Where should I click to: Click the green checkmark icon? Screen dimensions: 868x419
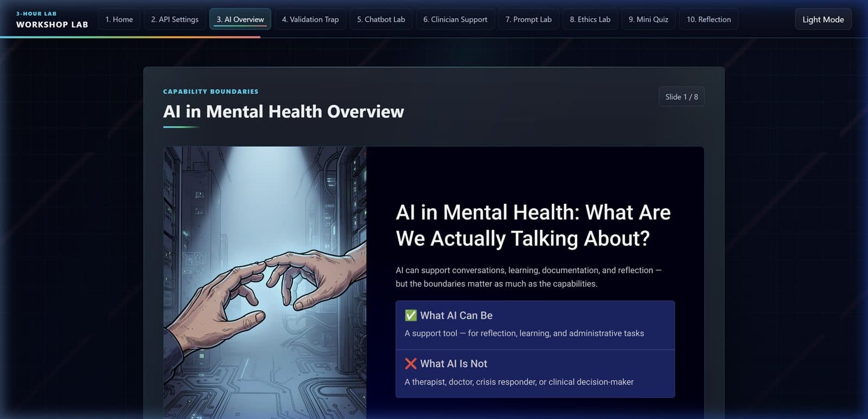click(x=411, y=315)
